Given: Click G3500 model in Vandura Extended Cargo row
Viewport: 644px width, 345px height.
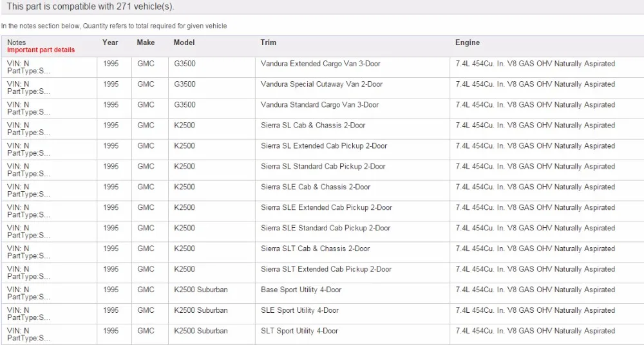Looking at the screenshot, I should (185, 64).
